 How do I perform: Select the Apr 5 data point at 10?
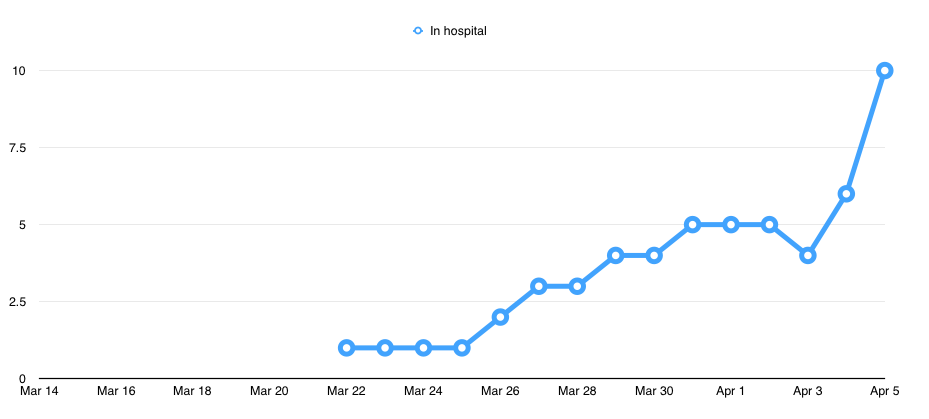885,70
